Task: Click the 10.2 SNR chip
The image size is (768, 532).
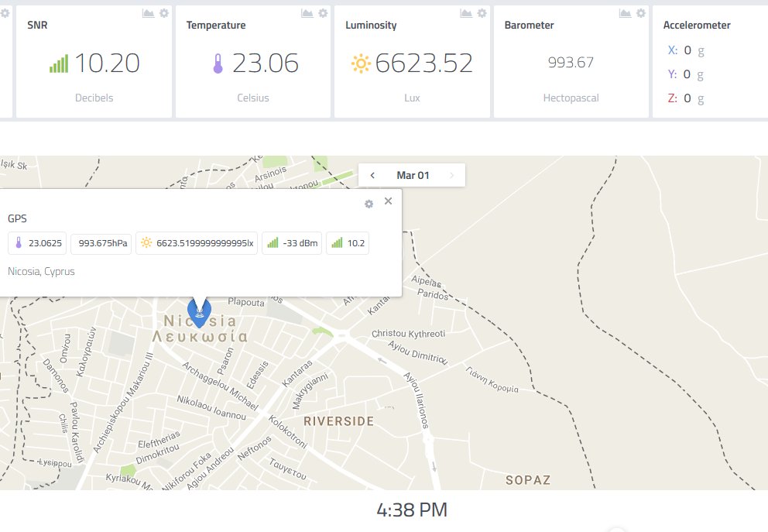Action: point(348,243)
